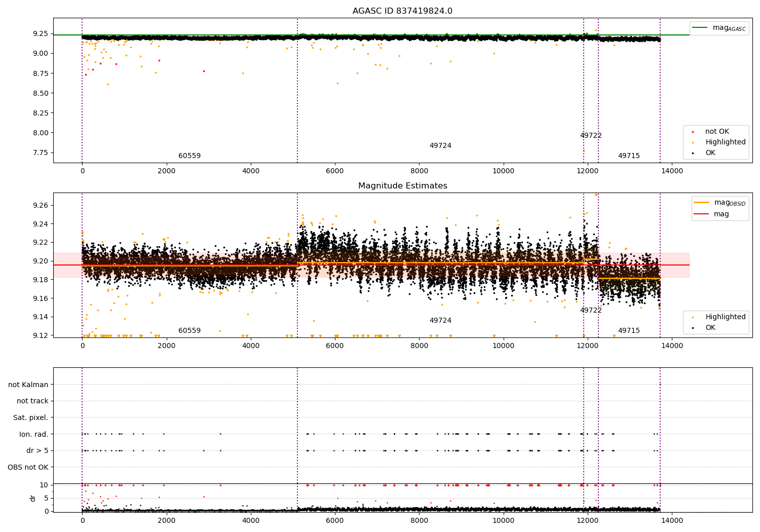The image size is (760, 532).
Task: Select the orange mag OBSID legend entry
Action: point(719,203)
